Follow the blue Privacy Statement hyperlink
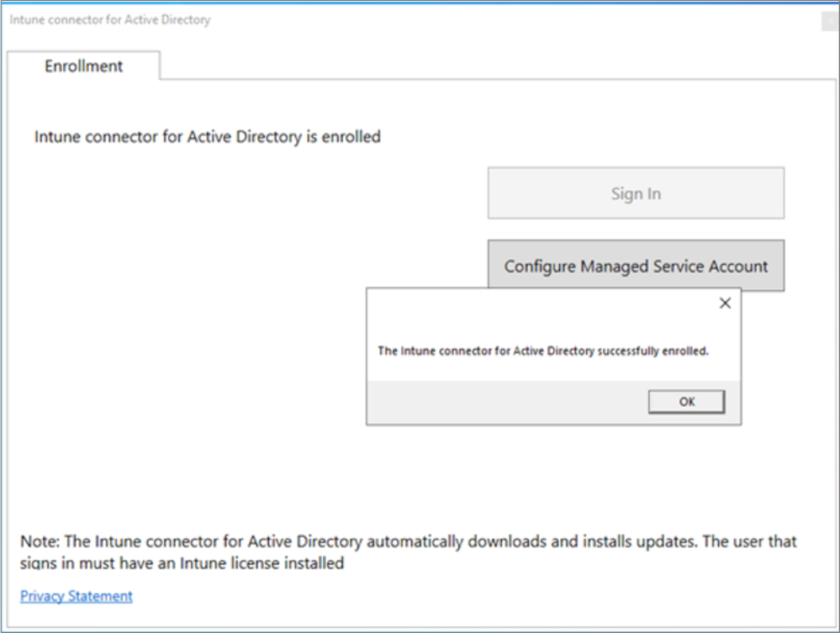Viewport: 840px width, 633px height. click(76, 596)
